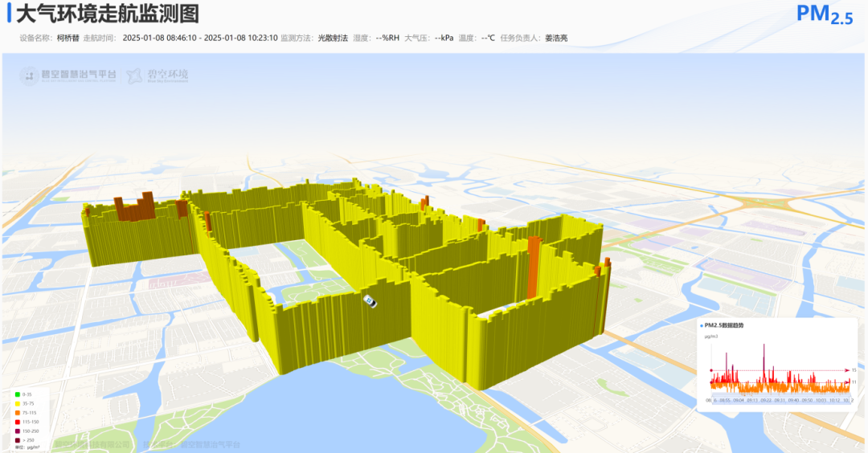Click the orange 75-115 legend swatch
The image size is (868, 453).
click(x=18, y=413)
